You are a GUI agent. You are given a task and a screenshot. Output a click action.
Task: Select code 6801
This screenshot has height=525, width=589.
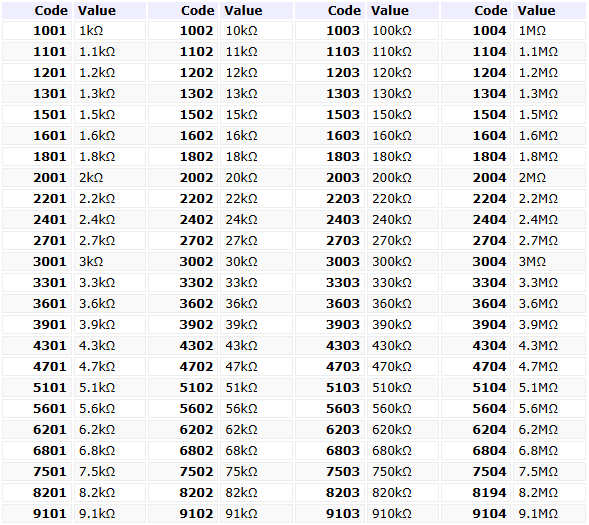(x=36, y=451)
